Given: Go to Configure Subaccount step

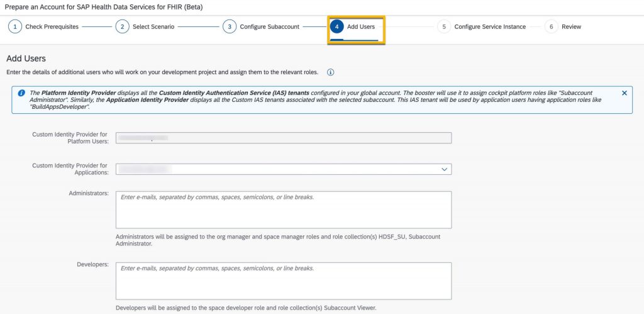Looking at the screenshot, I should pos(269,26).
